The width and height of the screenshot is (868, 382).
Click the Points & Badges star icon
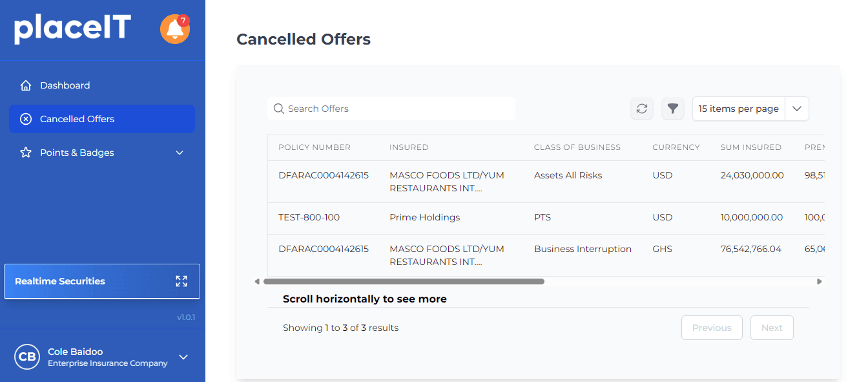(x=26, y=153)
